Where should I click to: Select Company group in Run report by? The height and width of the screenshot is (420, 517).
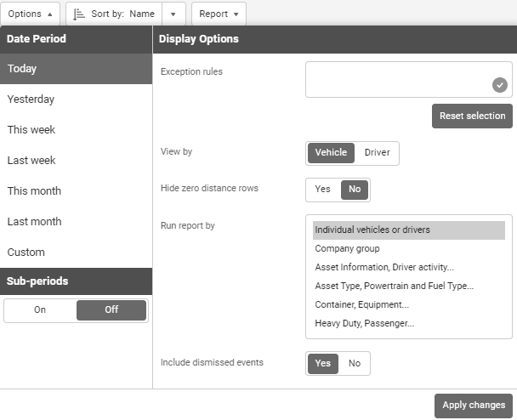click(x=347, y=249)
